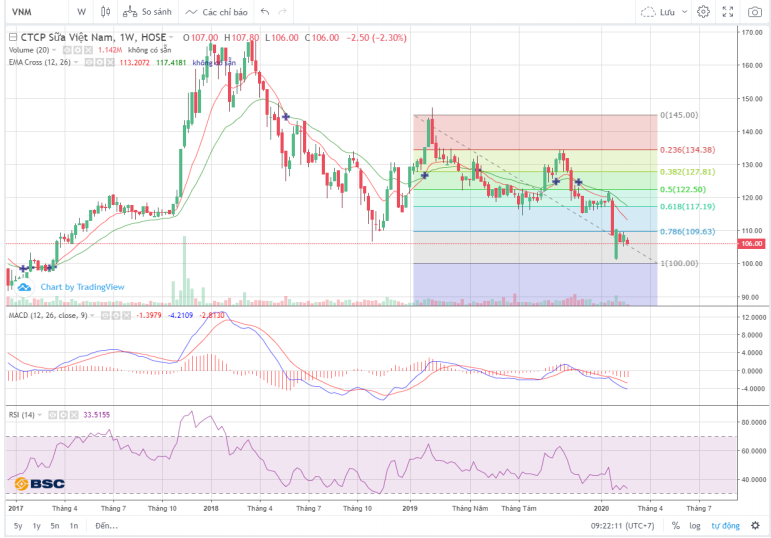771x538 pixels.
Task: Toggle fullscreen mode icon
Action: (728, 12)
